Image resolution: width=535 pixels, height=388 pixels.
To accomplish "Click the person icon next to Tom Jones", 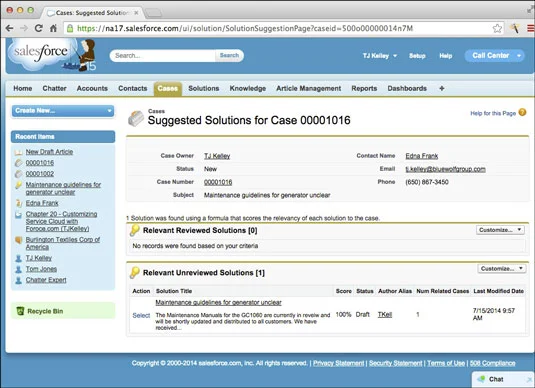I will [18, 269].
